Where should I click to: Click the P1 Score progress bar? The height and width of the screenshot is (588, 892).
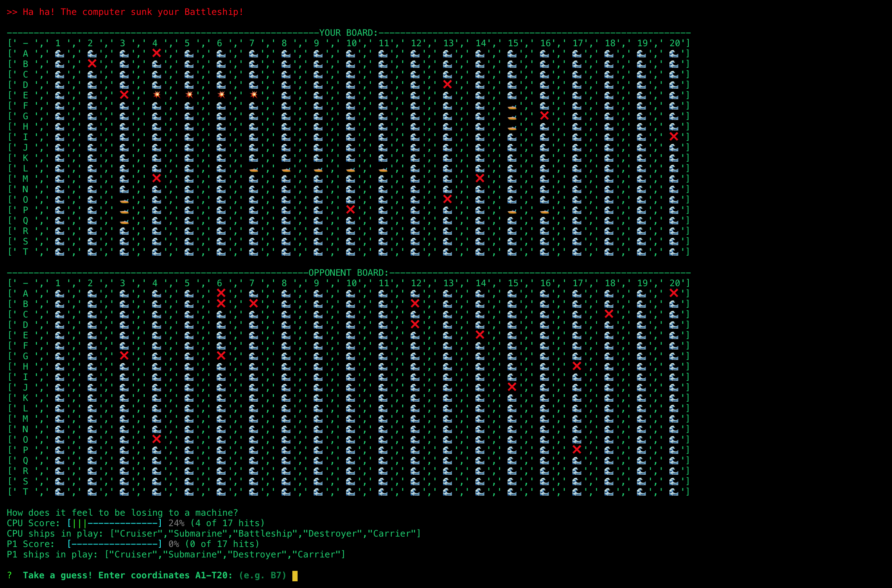(x=114, y=544)
